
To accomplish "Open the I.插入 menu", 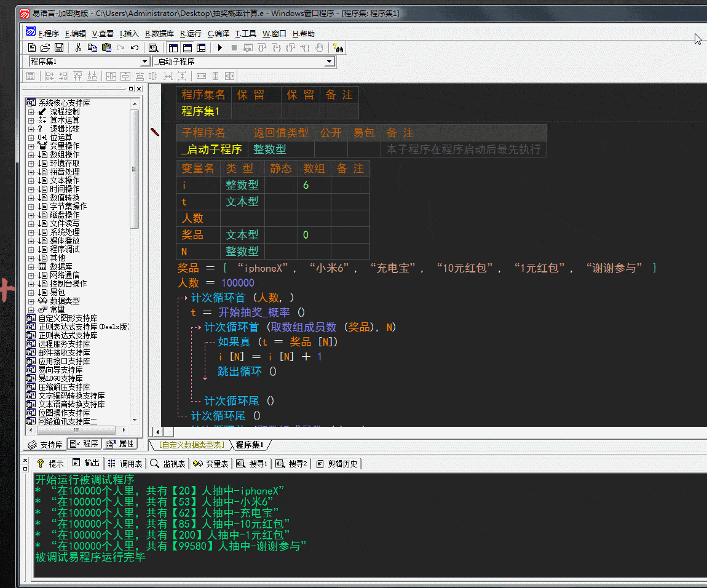I will 129,34.
